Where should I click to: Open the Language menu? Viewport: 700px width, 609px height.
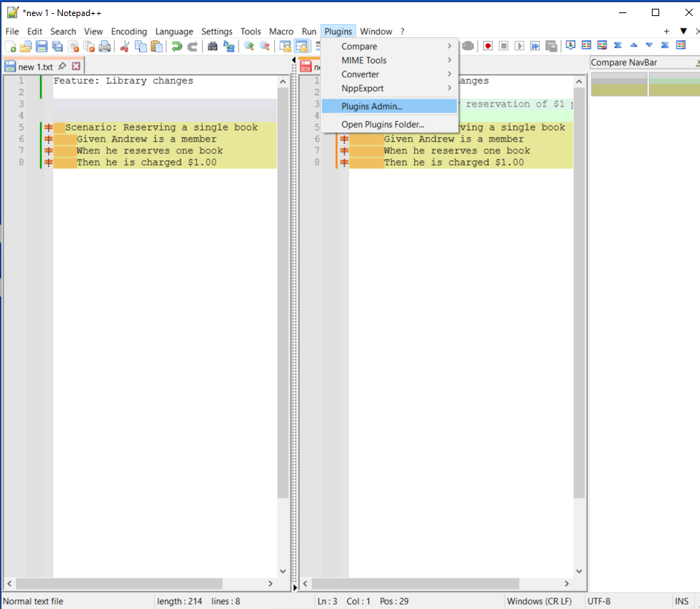pyautogui.click(x=174, y=31)
